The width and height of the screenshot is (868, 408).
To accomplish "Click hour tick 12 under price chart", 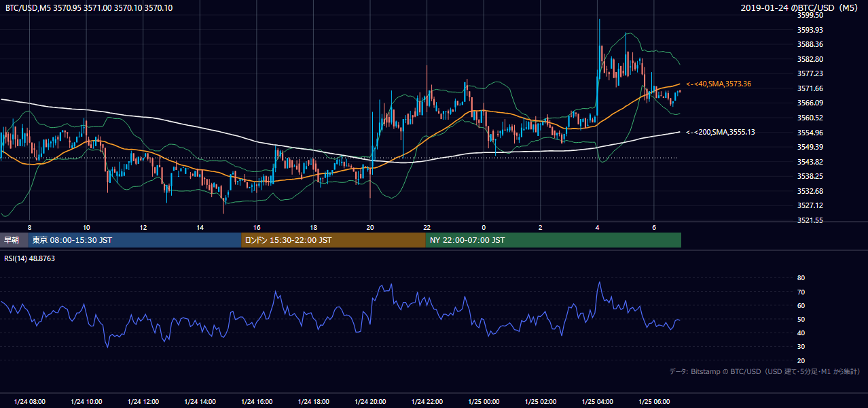I will point(143,227).
